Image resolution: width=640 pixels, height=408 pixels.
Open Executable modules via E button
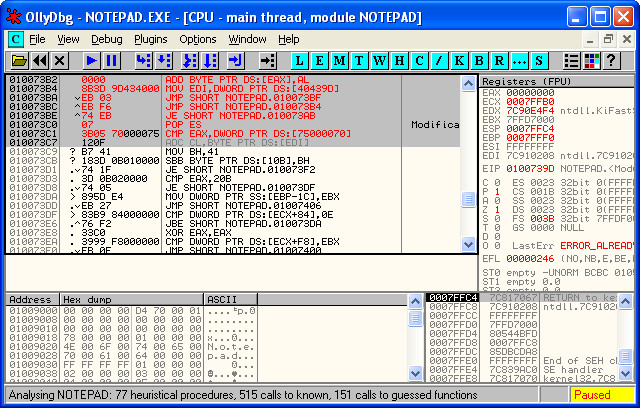coord(319,61)
